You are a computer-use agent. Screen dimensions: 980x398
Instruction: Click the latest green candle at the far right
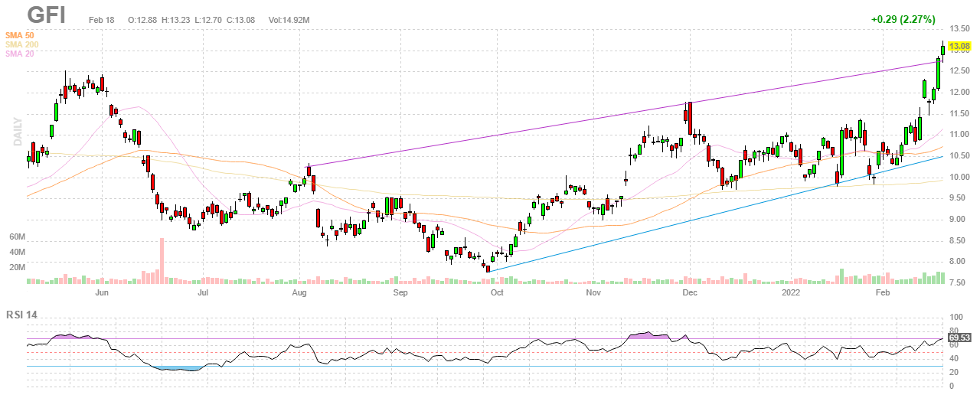tap(943, 50)
